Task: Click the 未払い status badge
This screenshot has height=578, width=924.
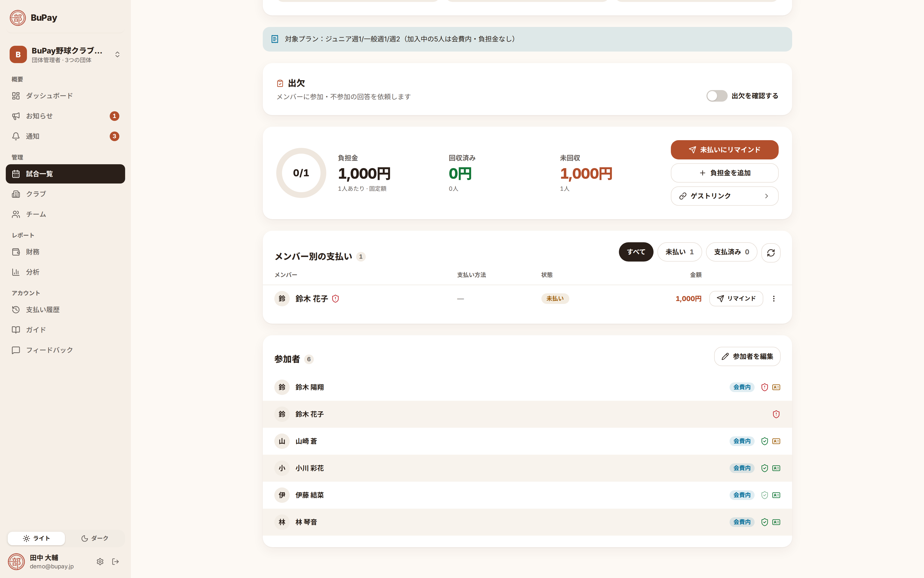Action: pos(555,299)
